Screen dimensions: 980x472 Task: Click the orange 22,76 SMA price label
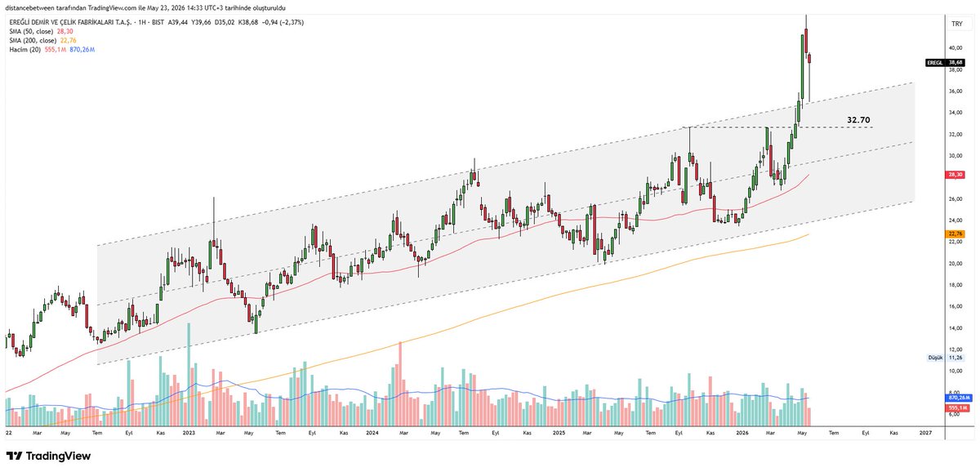[x=956, y=234]
